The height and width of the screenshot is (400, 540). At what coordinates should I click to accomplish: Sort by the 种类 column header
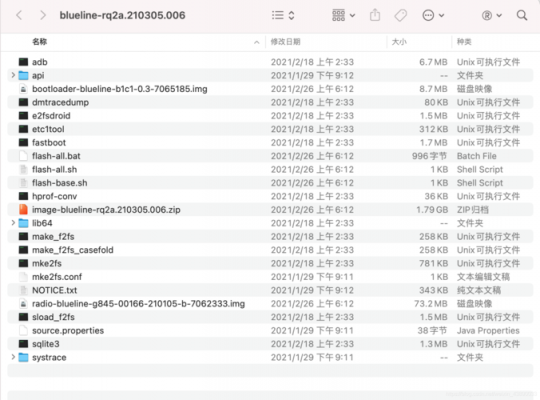pyautogui.click(x=464, y=42)
